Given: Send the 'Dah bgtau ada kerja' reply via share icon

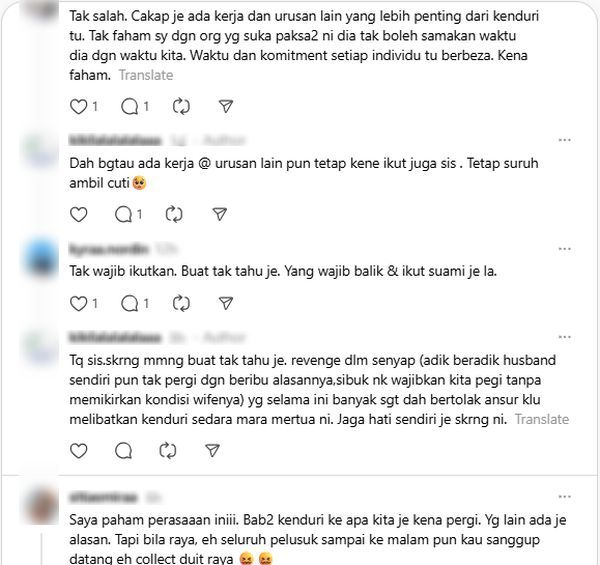Looking at the screenshot, I should (x=220, y=215).
